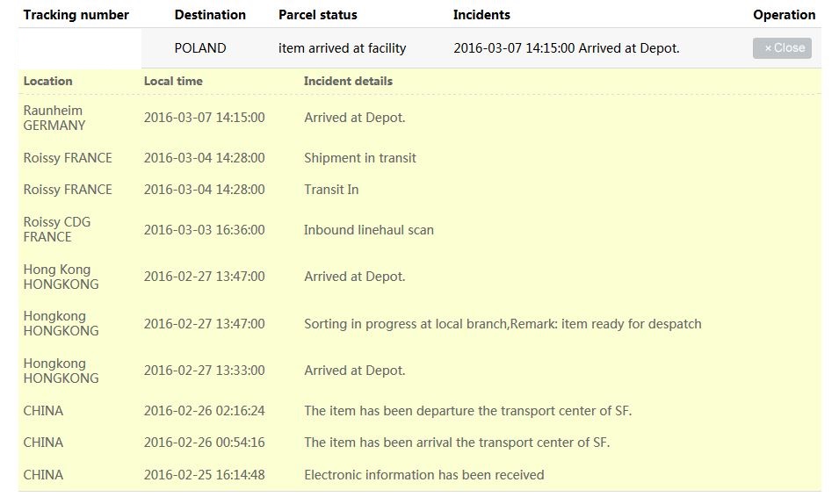This screenshot has width=839, height=504.
Task: Click the Incident details sub-header
Action: [x=348, y=81]
